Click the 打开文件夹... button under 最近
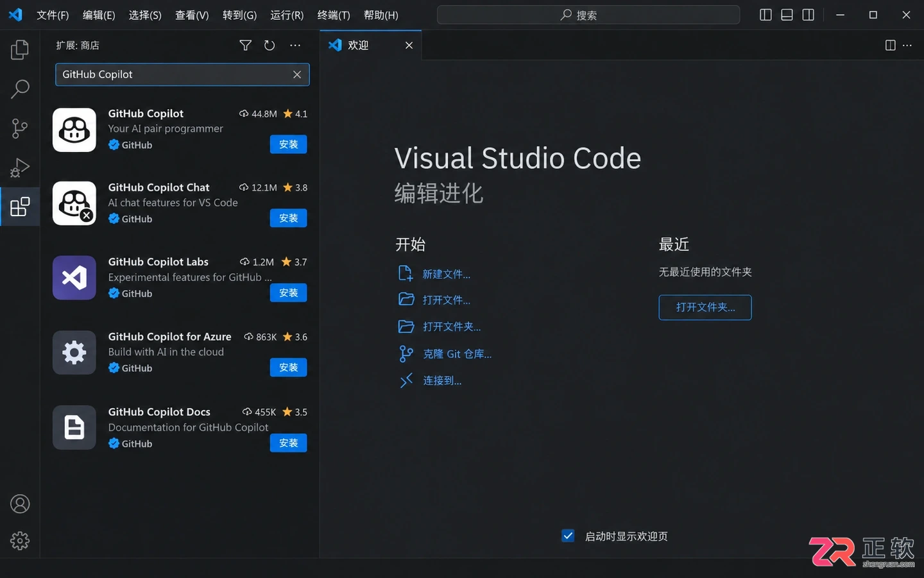 (x=705, y=307)
